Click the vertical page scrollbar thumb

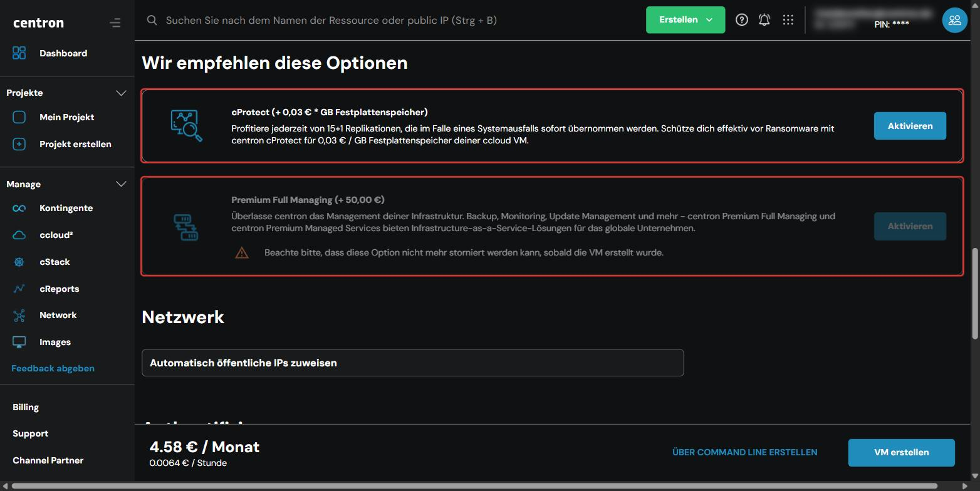click(x=975, y=294)
